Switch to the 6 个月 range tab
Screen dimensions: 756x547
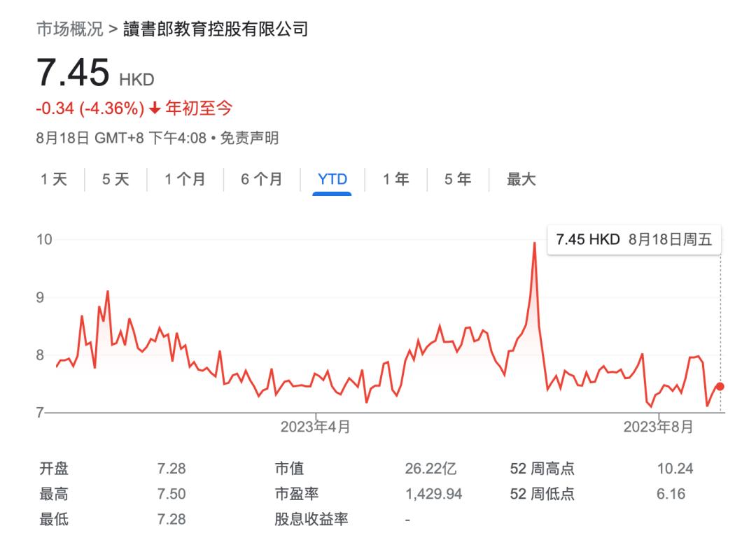coord(262,179)
